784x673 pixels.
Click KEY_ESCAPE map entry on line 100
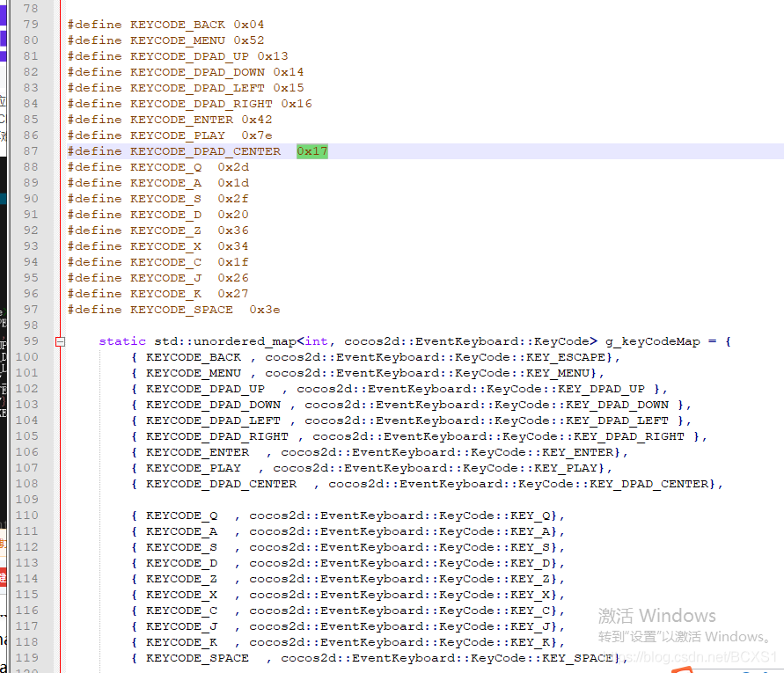pos(376,357)
